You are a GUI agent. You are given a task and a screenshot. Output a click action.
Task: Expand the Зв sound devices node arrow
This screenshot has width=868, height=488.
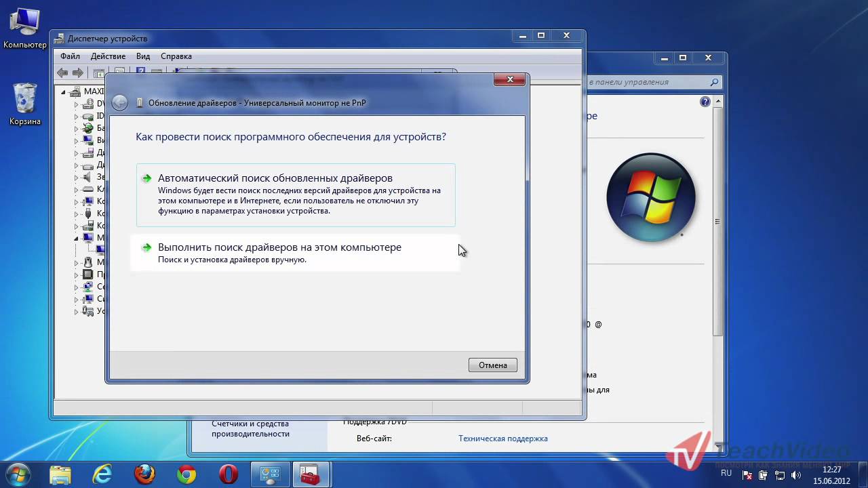click(77, 177)
